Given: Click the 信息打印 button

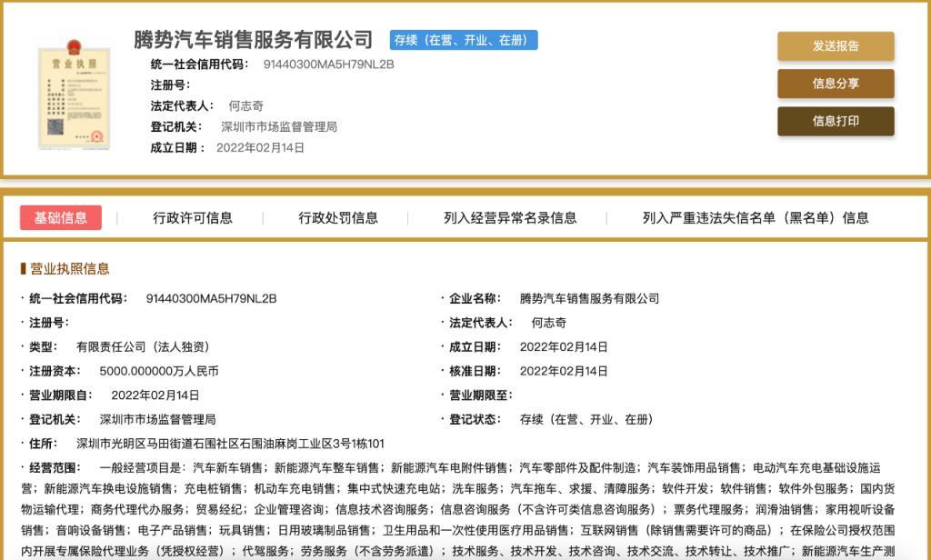Looking at the screenshot, I should (836, 121).
